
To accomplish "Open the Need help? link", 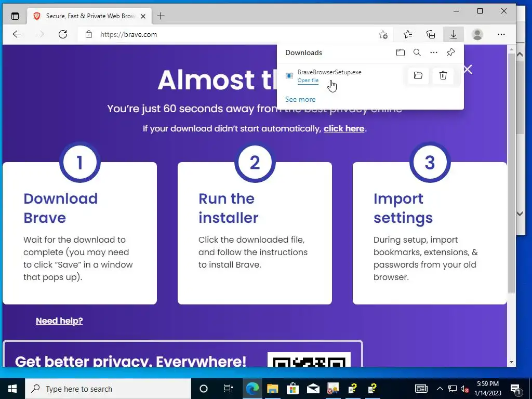I will coord(59,321).
